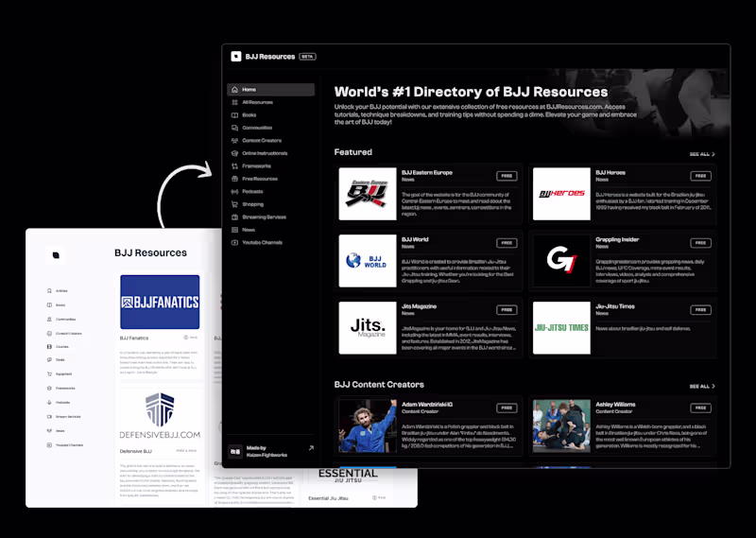This screenshot has width=756, height=538.
Task: Click FREE badge on Grappling Insider card
Action: pos(700,243)
